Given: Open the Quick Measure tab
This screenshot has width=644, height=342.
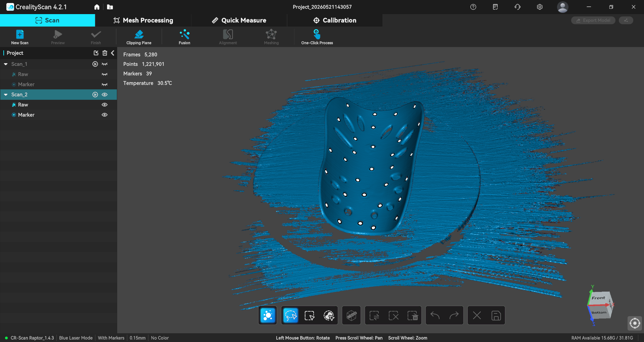Looking at the screenshot, I should pyautogui.click(x=239, y=20).
